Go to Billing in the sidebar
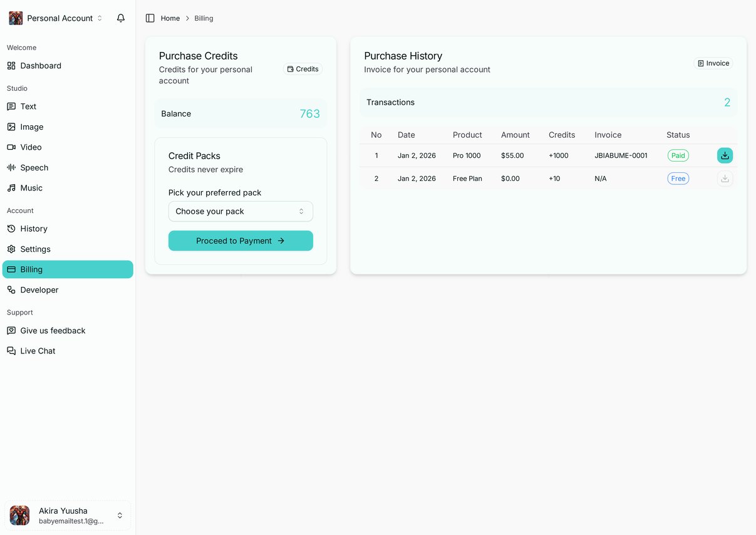756x535 pixels. (29, 269)
